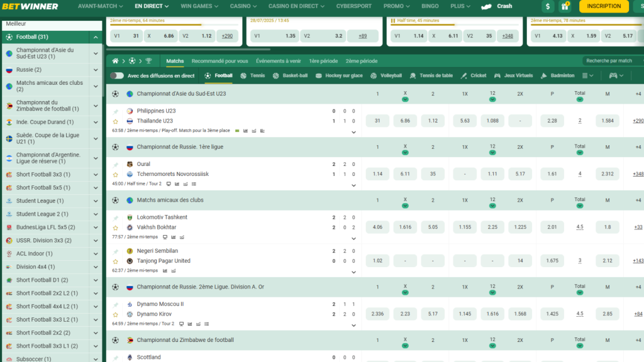Expand markets for Negeri Sembilan match
644x362 pixels.
tap(353, 272)
